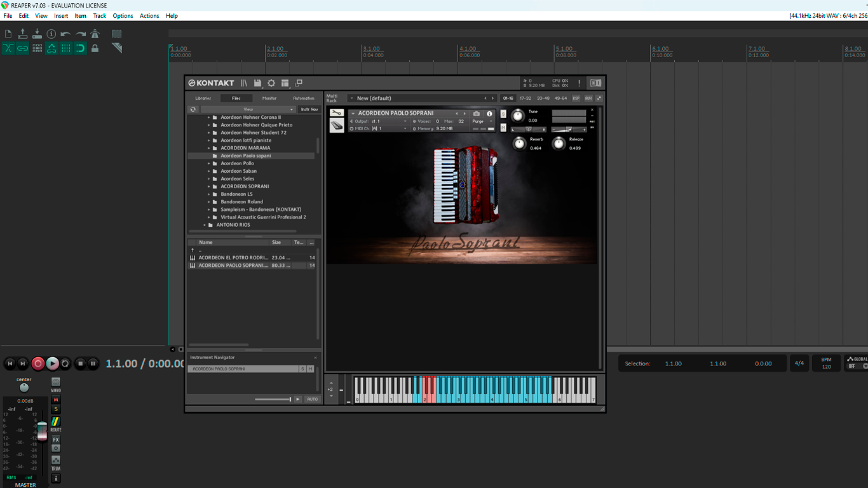The width and height of the screenshot is (868, 488).
Task: Open multi rack New (default) dropdown arrow
Action: (351, 98)
